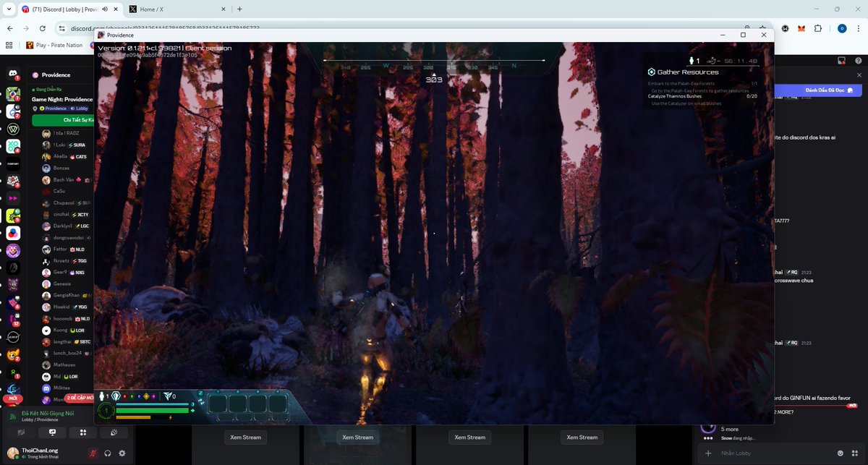Mute microphone in Discord user panel
The image size is (868, 465).
pos(93,453)
